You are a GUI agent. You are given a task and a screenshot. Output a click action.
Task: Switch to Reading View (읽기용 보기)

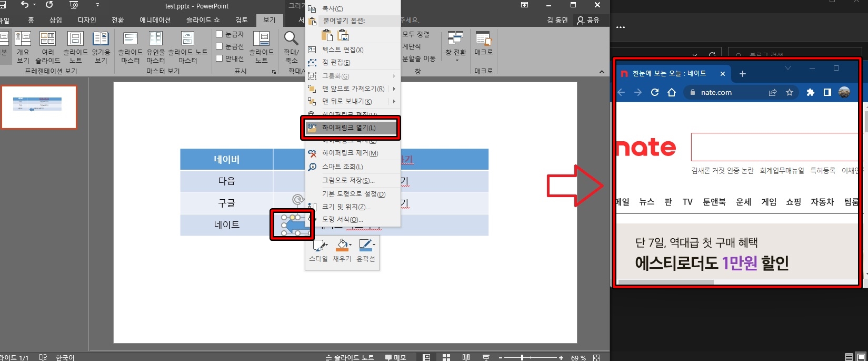tap(101, 47)
